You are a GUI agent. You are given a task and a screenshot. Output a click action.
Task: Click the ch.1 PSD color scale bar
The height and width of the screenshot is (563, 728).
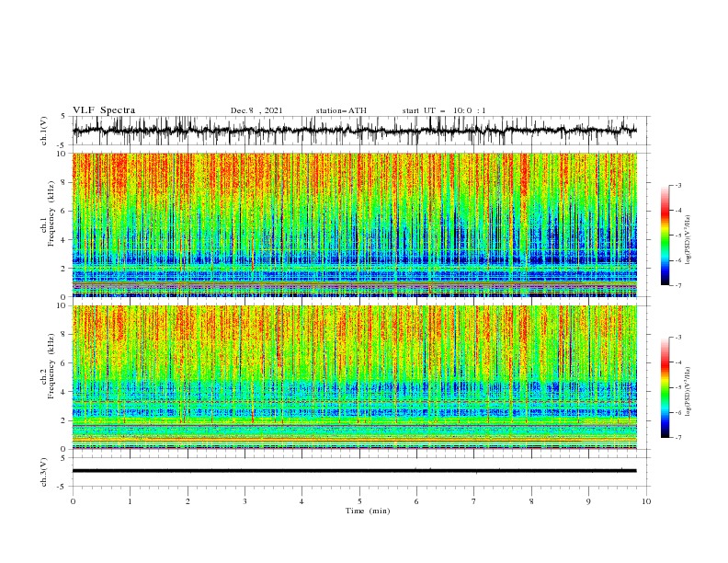coord(665,236)
